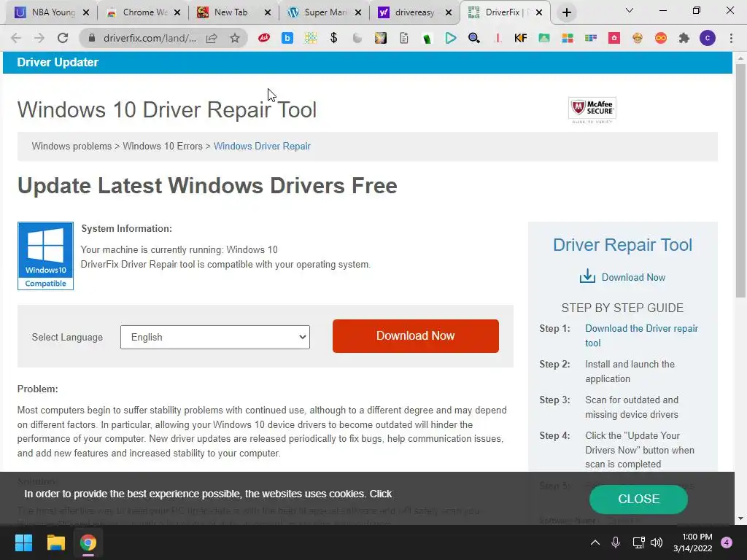
Task: Open the teal play triangle extension
Action: tap(451, 38)
